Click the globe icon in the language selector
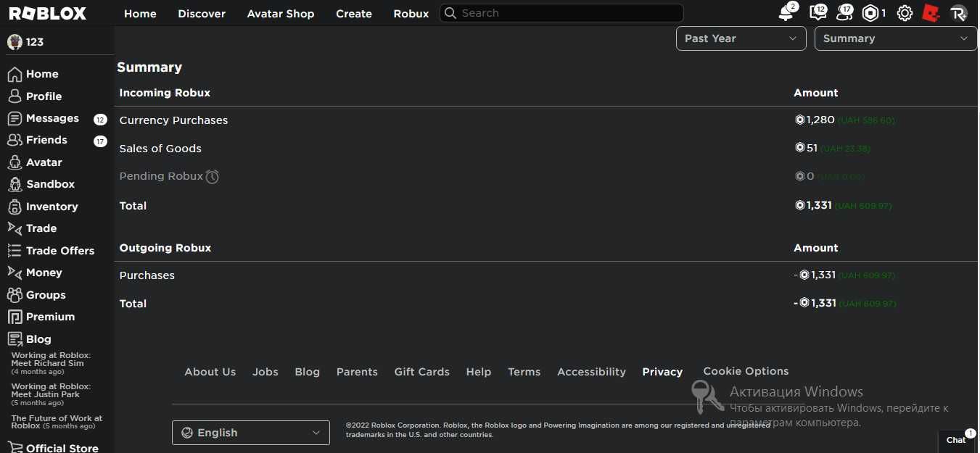Screen dimensions: 980x453 (187, 433)
